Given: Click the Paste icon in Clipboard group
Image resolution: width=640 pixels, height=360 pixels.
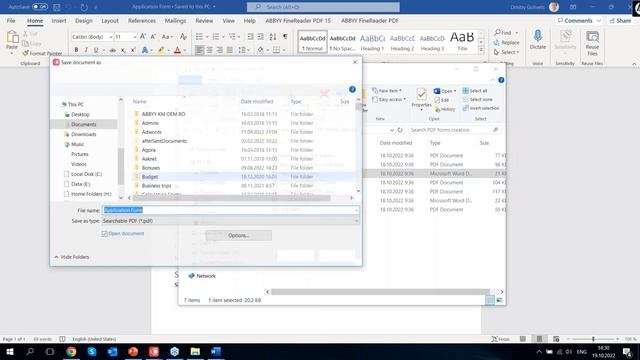Looking at the screenshot, I should click(12, 39).
